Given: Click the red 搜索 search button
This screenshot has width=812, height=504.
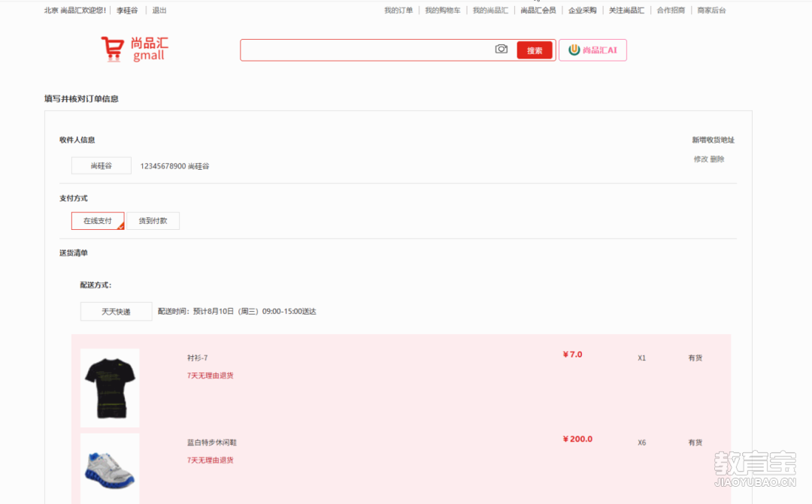Looking at the screenshot, I should [535, 50].
